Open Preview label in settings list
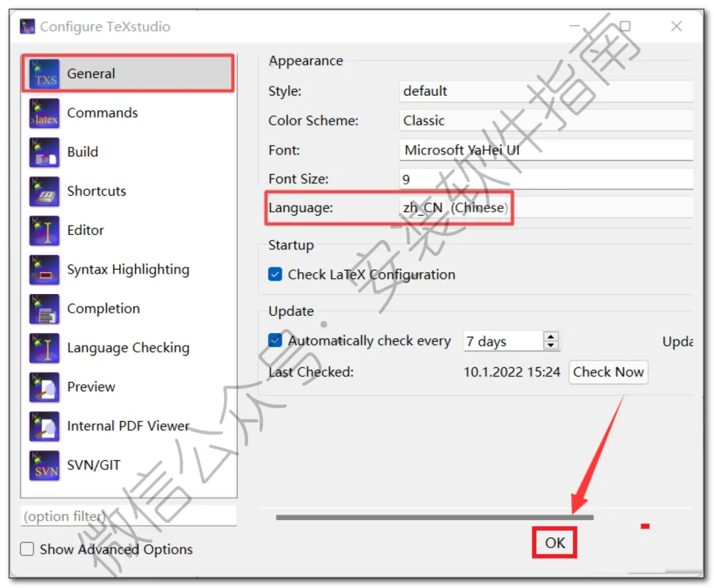The width and height of the screenshot is (714, 588). click(x=91, y=387)
